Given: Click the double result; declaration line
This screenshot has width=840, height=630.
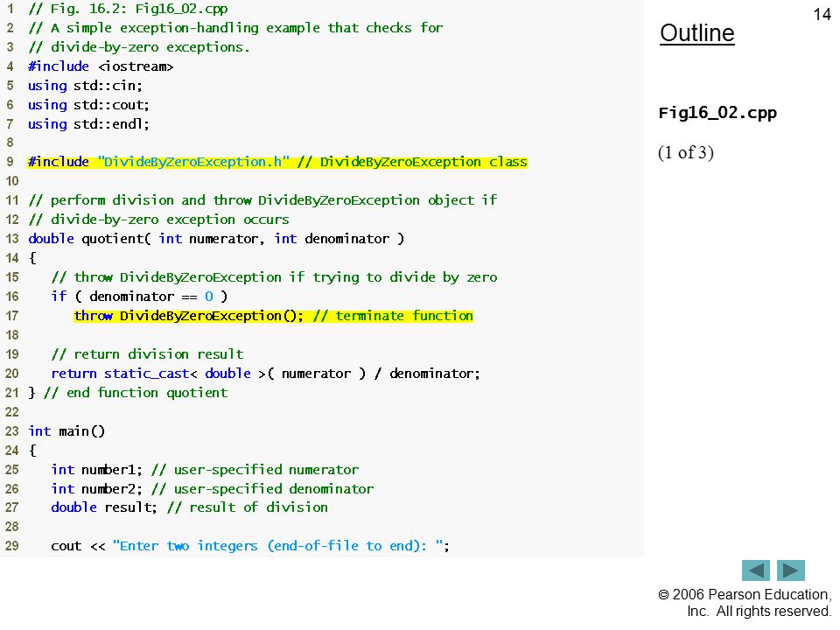Looking at the screenshot, I should point(189,507).
